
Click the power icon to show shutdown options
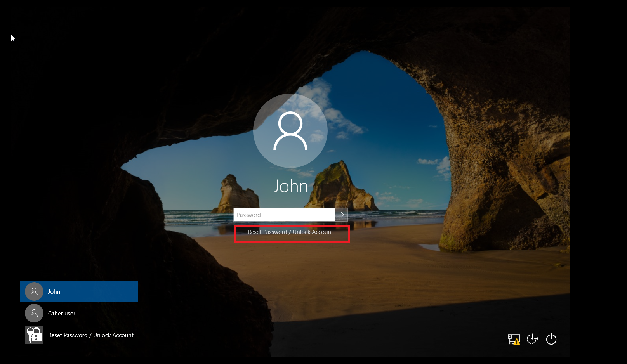552,339
